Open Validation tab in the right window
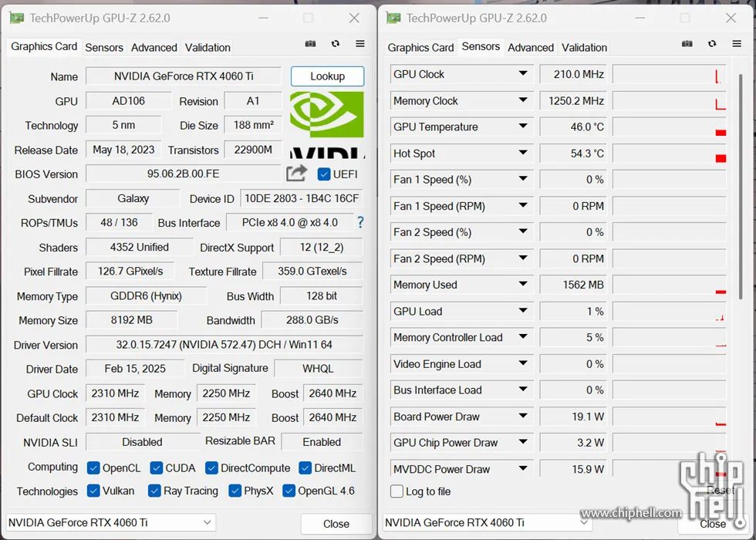 [x=585, y=48]
